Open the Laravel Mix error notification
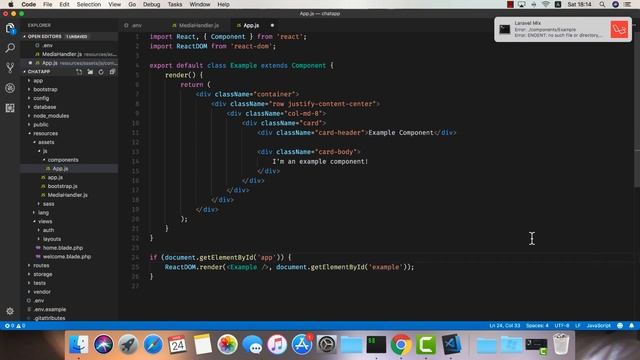Screen dimensions: 640x360 coord(563,29)
